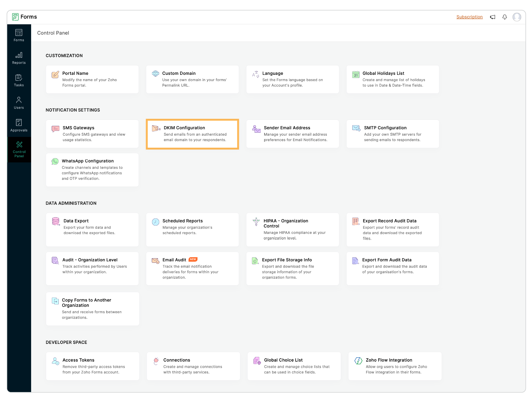Open Email Audit with NEW badge

point(192,268)
